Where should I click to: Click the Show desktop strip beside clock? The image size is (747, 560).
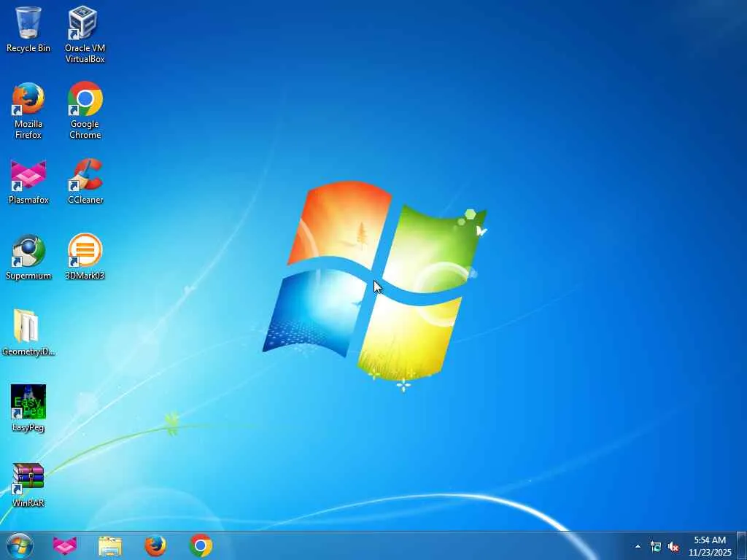point(742,545)
